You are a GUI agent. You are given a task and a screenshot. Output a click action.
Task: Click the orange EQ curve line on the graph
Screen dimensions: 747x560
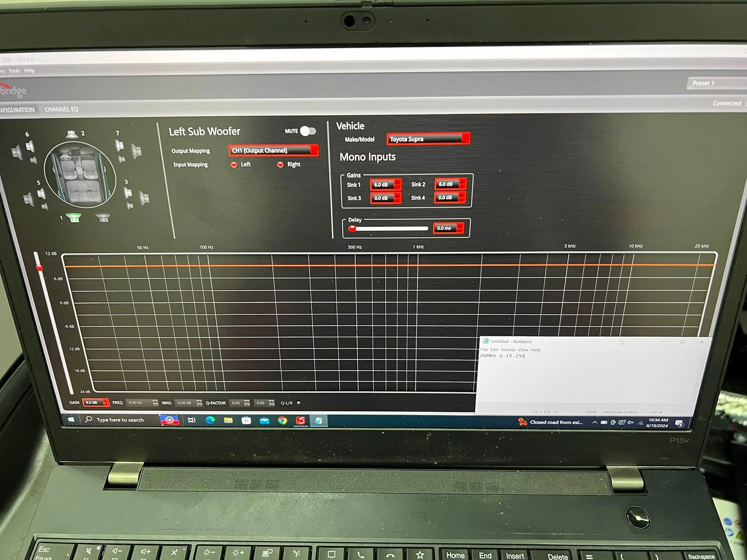tap(390, 266)
